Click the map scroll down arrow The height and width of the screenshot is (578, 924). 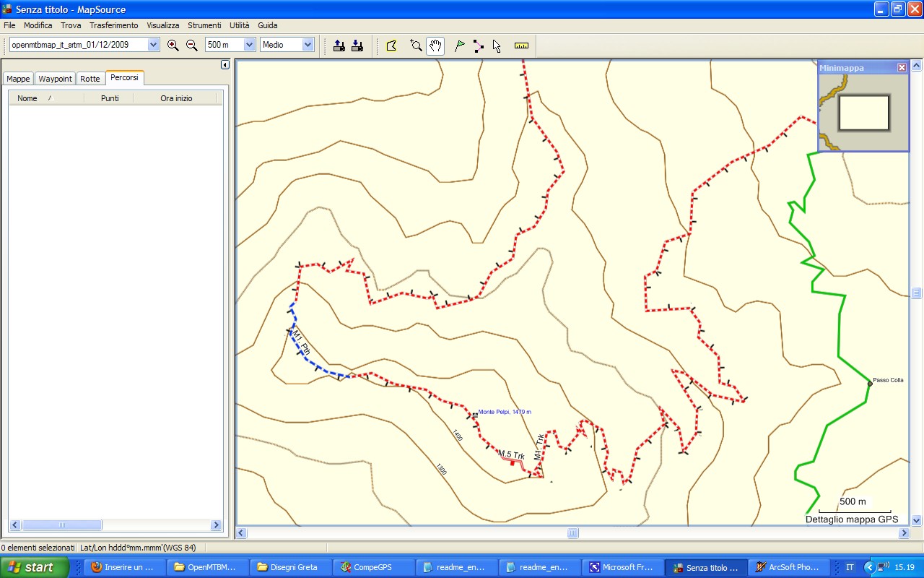pyautogui.click(x=917, y=520)
